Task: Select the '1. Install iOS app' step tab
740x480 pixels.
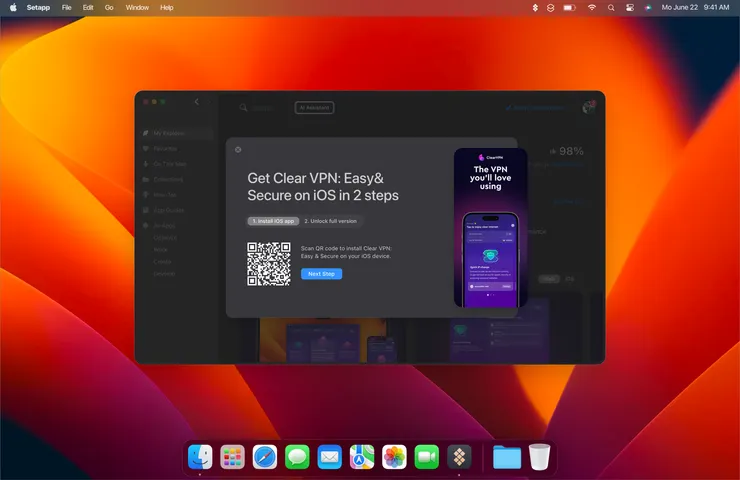Action: pyautogui.click(x=273, y=221)
